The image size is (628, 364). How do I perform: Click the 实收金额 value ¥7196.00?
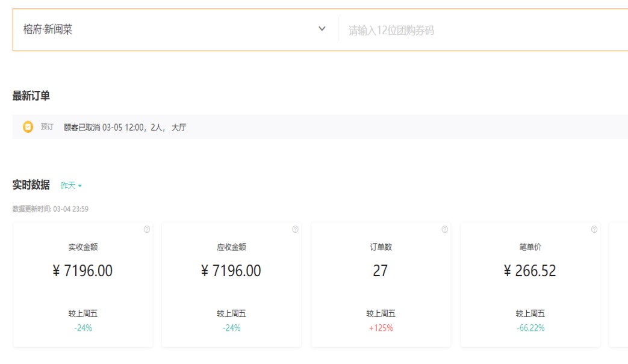pos(82,271)
